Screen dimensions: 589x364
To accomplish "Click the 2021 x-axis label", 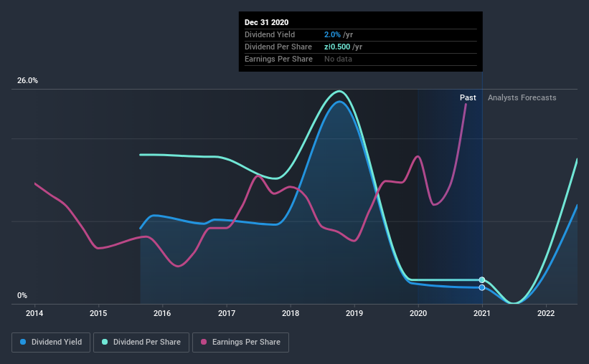I will 482,313.
